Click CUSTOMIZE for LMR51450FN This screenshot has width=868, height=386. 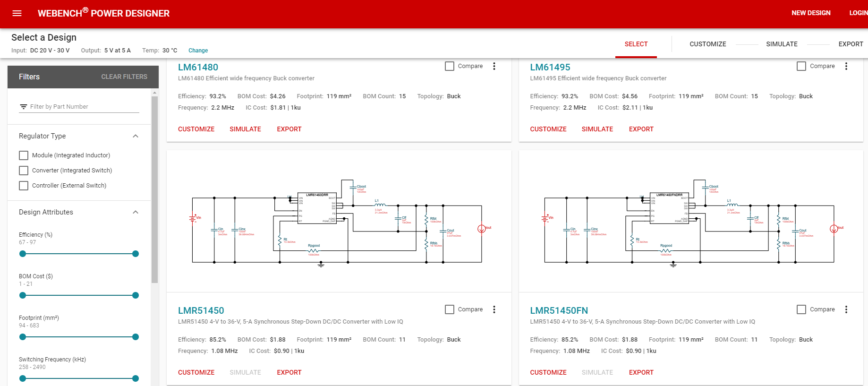[x=548, y=372]
